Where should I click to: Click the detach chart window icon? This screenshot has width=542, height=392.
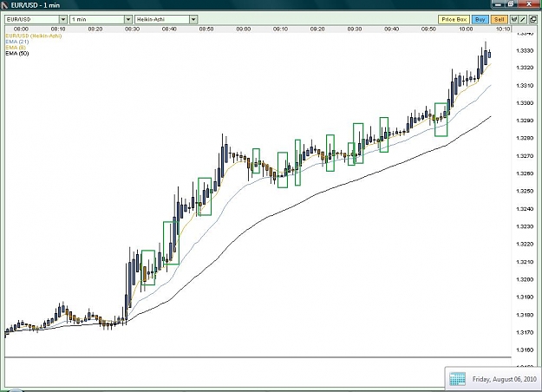tap(533, 19)
